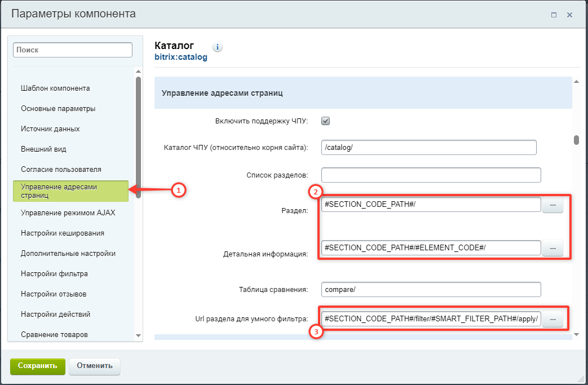Open template picker button for Детальная информация field
The image size is (588, 385).
[552, 248]
